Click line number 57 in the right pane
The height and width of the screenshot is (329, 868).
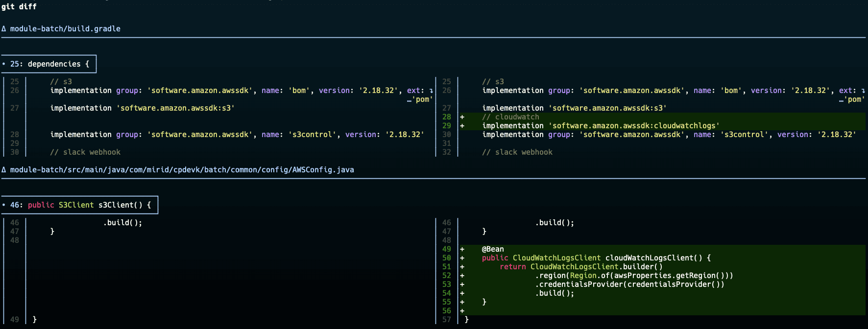446,320
